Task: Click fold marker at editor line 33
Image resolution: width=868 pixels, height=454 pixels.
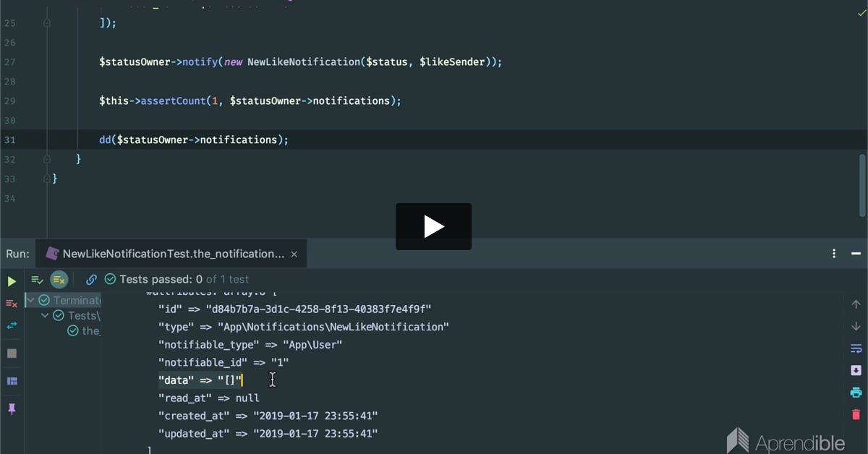Action: tap(46, 179)
